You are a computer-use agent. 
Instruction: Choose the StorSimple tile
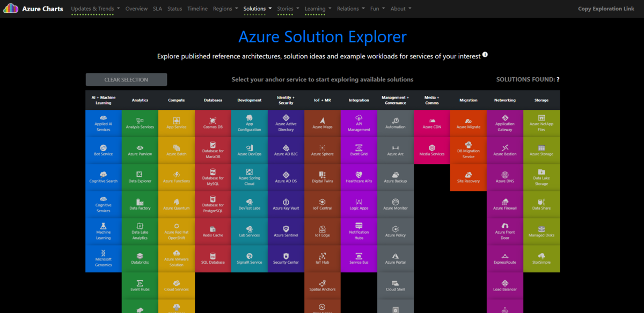pyautogui.click(x=541, y=258)
